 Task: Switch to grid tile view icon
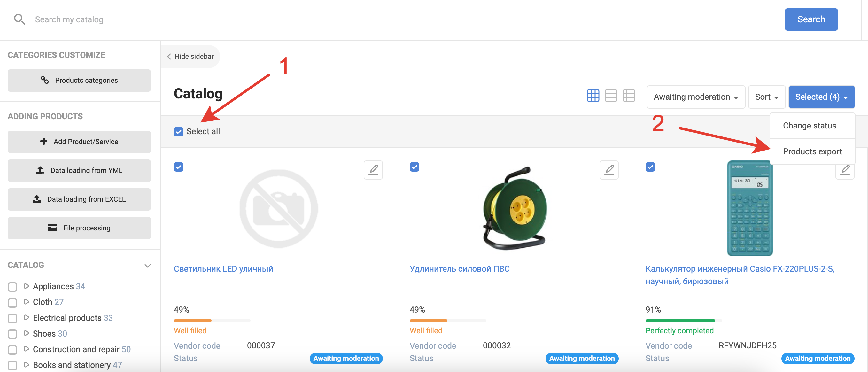[593, 96]
